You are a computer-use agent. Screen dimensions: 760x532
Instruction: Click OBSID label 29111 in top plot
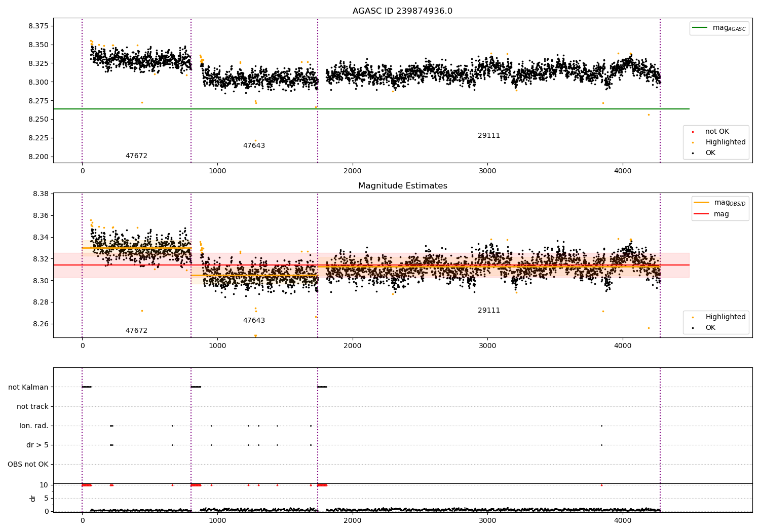(489, 136)
